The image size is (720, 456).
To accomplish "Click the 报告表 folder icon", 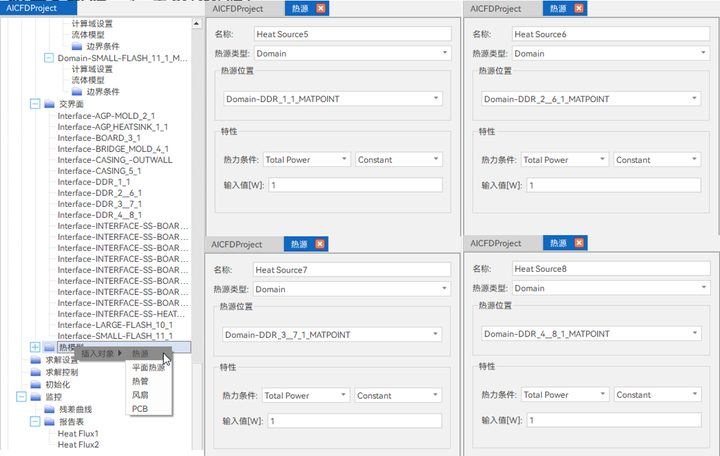I will tap(49, 422).
